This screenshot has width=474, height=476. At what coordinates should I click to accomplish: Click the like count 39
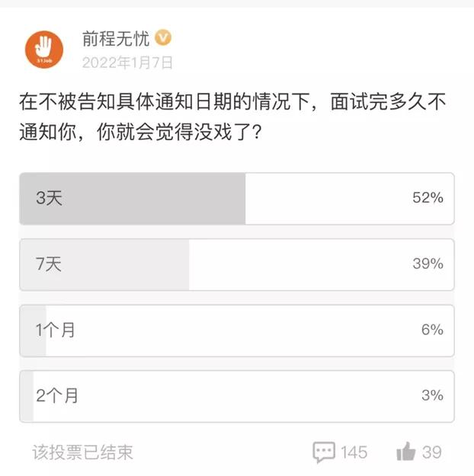[x=431, y=452]
